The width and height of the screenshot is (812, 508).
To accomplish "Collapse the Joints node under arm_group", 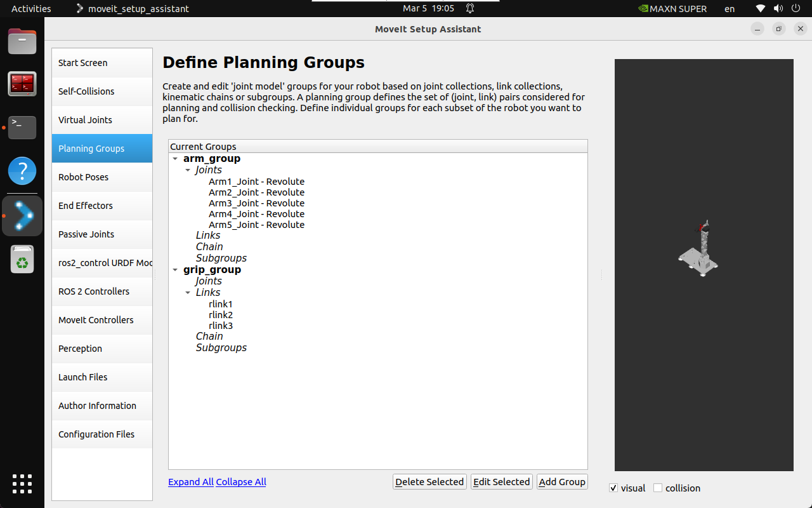I will [x=188, y=170].
